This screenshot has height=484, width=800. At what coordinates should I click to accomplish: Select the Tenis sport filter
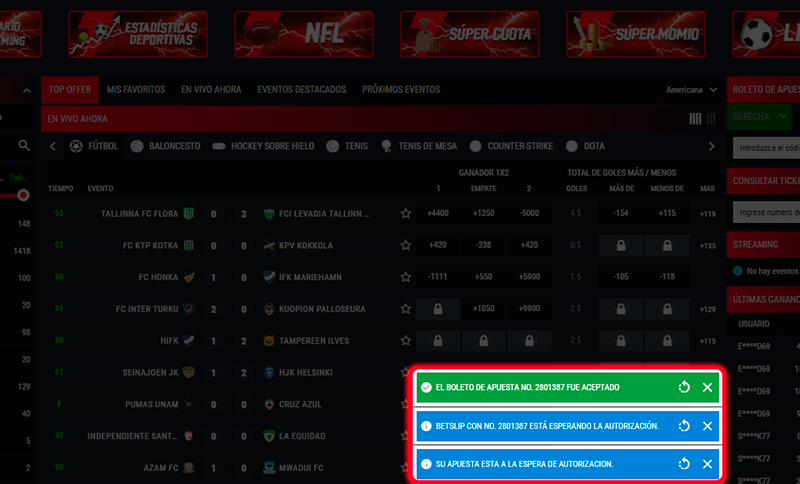[x=347, y=146]
